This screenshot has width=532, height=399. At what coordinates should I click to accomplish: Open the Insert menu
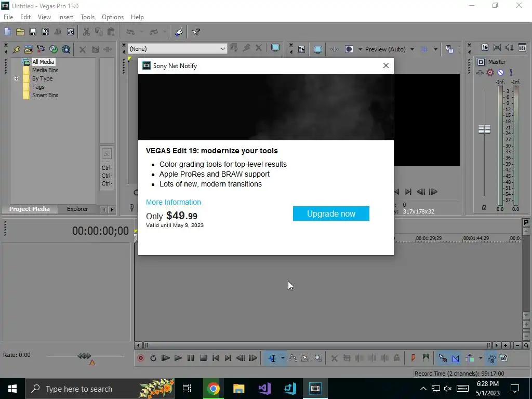(65, 17)
